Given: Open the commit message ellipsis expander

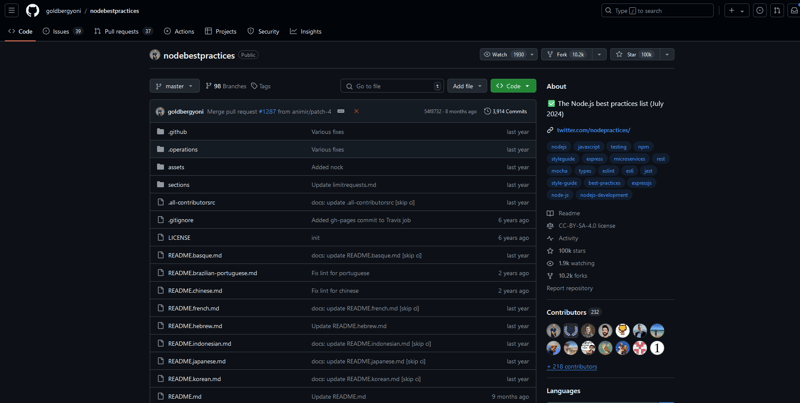Looking at the screenshot, I should [x=341, y=112].
